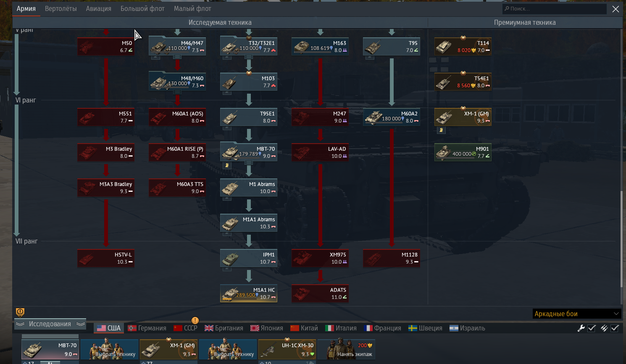The width and height of the screenshot is (626, 364).
Task: Switch to the Авиация tab
Action: pyautogui.click(x=99, y=8)
